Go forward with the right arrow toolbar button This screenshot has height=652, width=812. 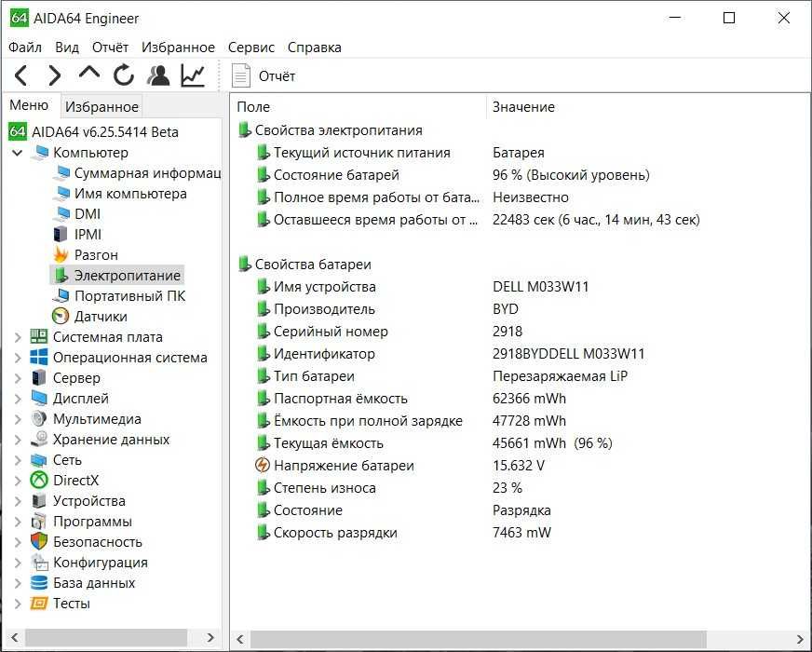(54, 75)
